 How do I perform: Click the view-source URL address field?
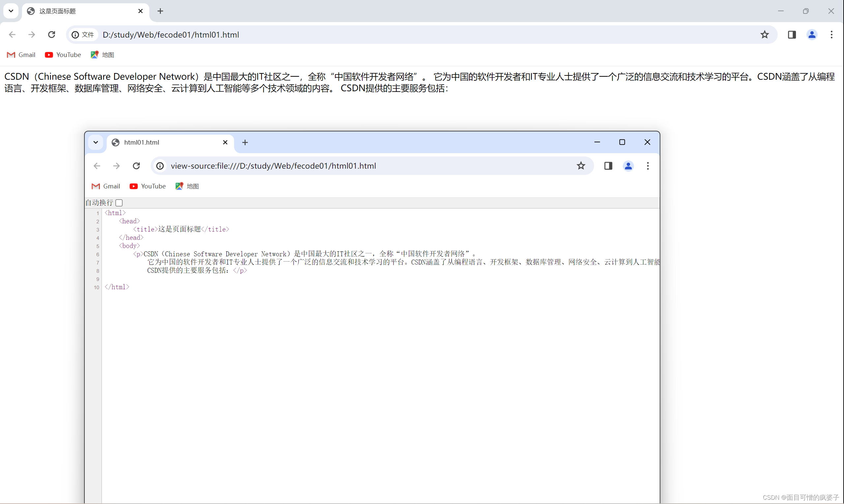point(372,166)
